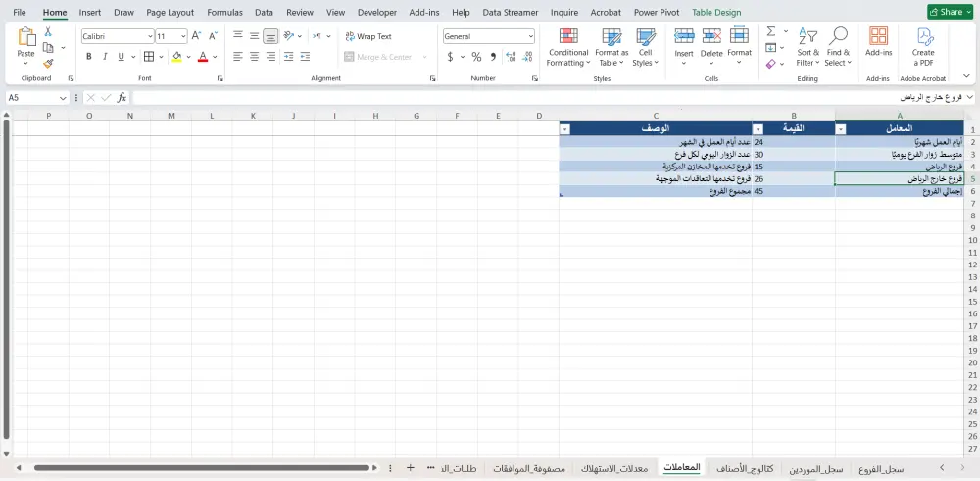Click the Share button
The width and height of the screenshot is (980, 481).
click(x=950, y=12)
